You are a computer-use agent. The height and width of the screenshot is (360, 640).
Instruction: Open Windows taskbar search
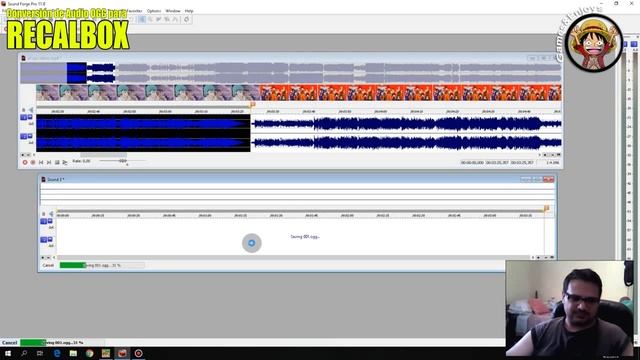pyautogui.click(x=24, y=353)
